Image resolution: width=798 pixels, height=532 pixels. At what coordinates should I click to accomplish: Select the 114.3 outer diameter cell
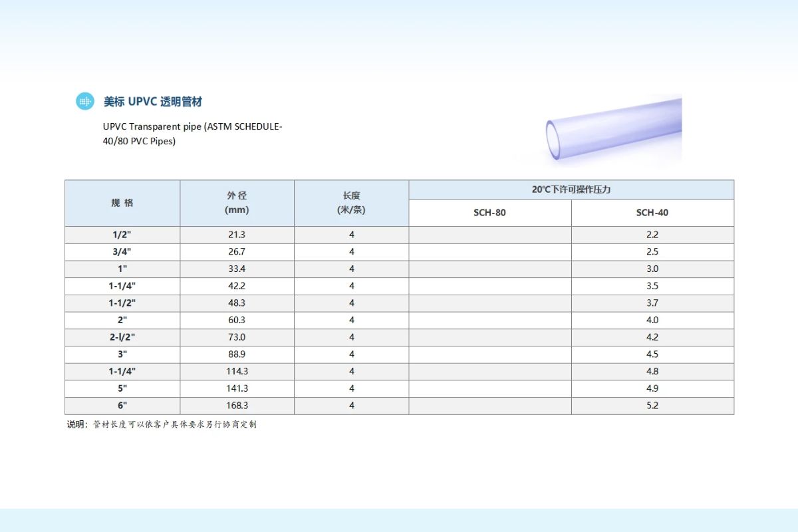[237, 371]
